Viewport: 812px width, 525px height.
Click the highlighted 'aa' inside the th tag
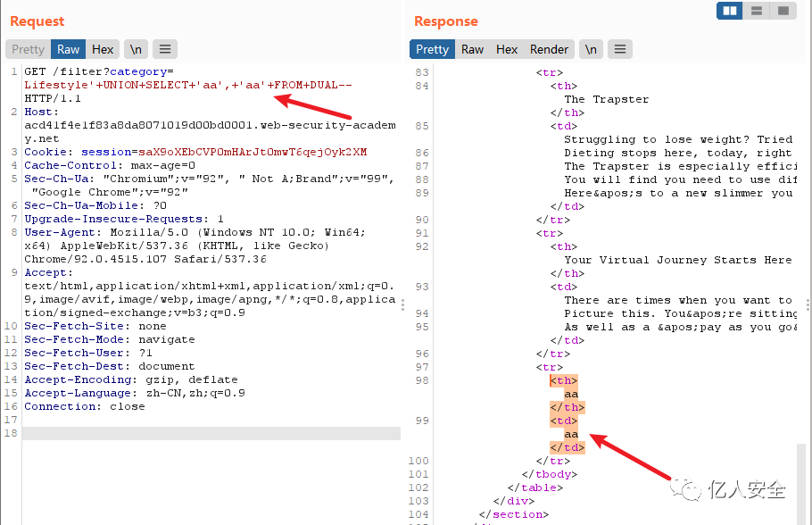pos(571,394)
